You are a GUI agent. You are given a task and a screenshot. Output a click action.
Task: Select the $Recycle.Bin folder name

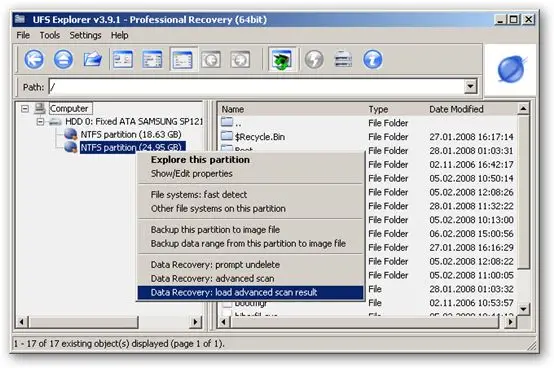(260, 137)
